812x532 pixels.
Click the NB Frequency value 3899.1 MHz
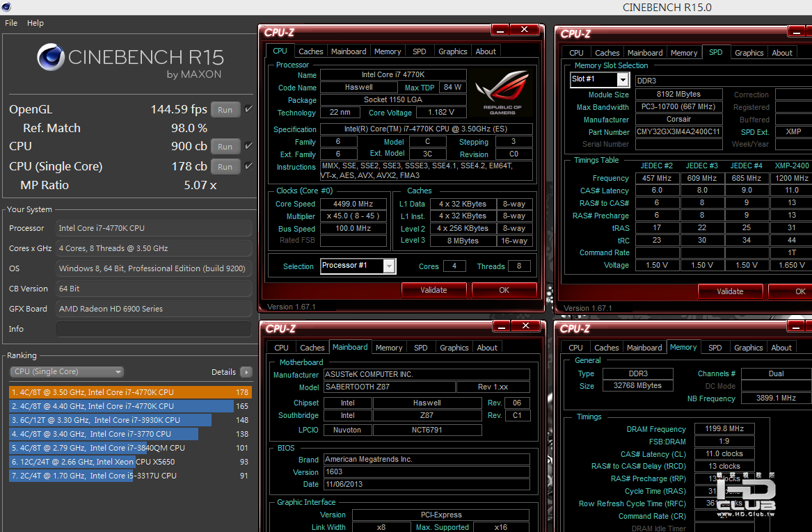pos(776,398)
